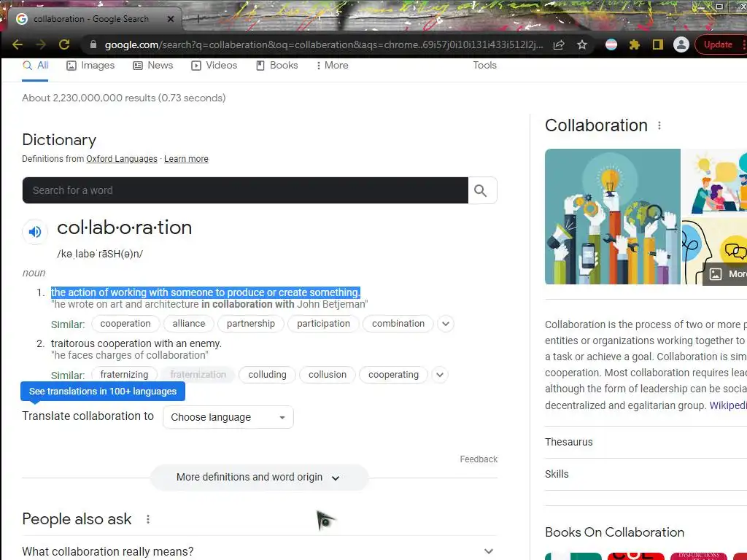Expand the Thesaurus row

tap(646, 443)
